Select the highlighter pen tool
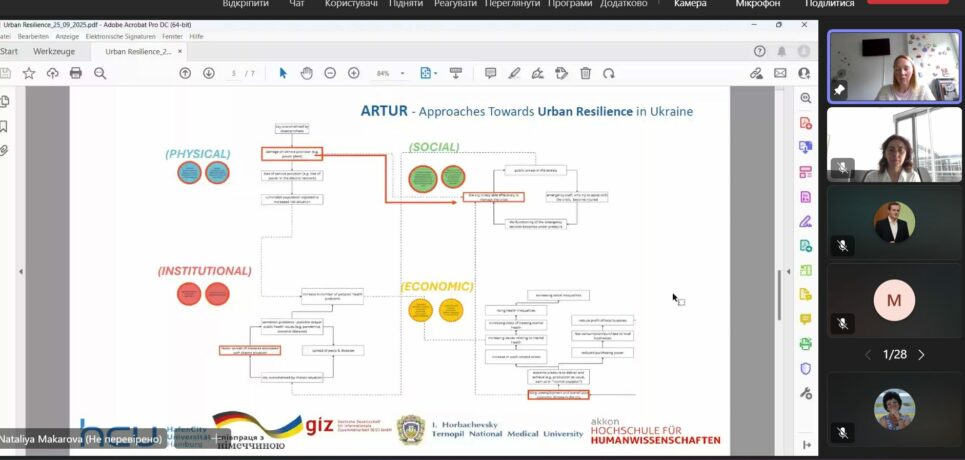This screenshot has height=460, width=965. 514,73
